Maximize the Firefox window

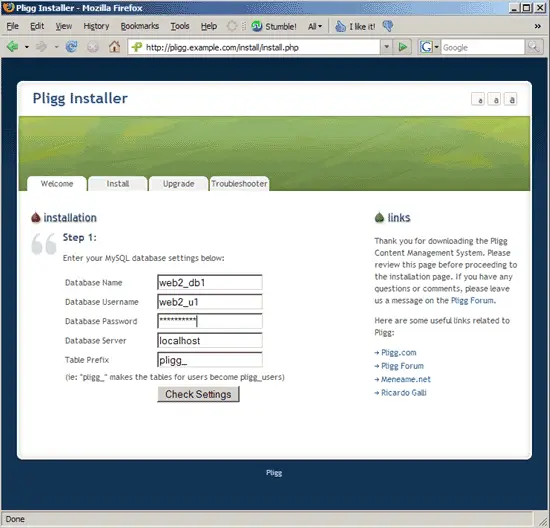(x=526, y=7)
